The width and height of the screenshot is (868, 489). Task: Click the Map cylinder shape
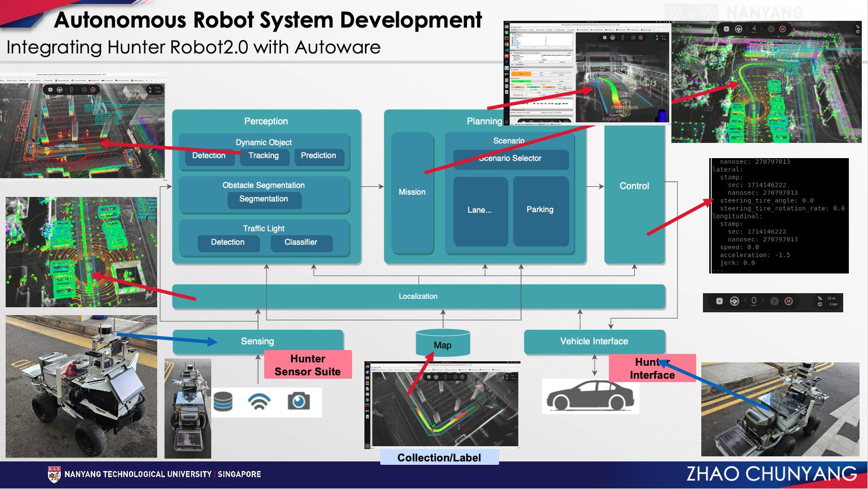(x=443, y=344)
